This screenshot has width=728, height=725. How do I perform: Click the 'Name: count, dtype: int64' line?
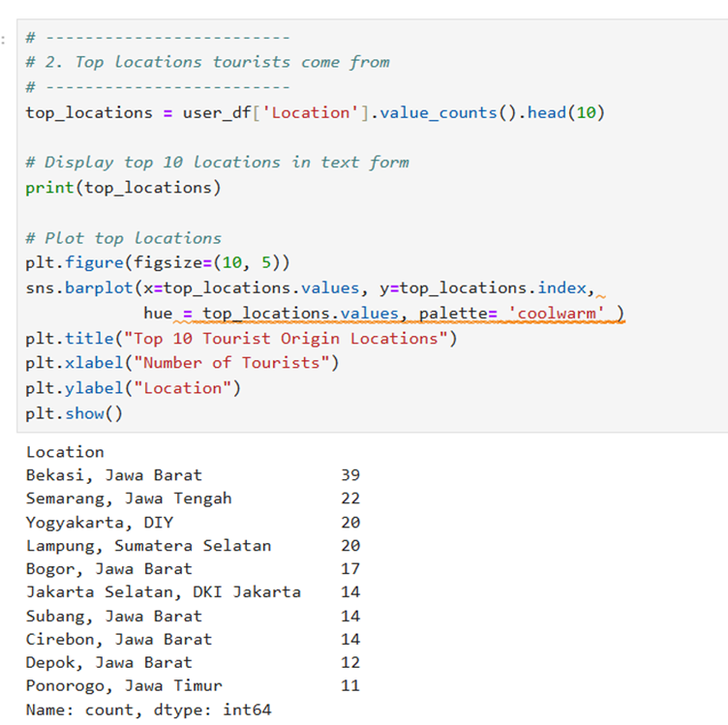pos(148,710)
